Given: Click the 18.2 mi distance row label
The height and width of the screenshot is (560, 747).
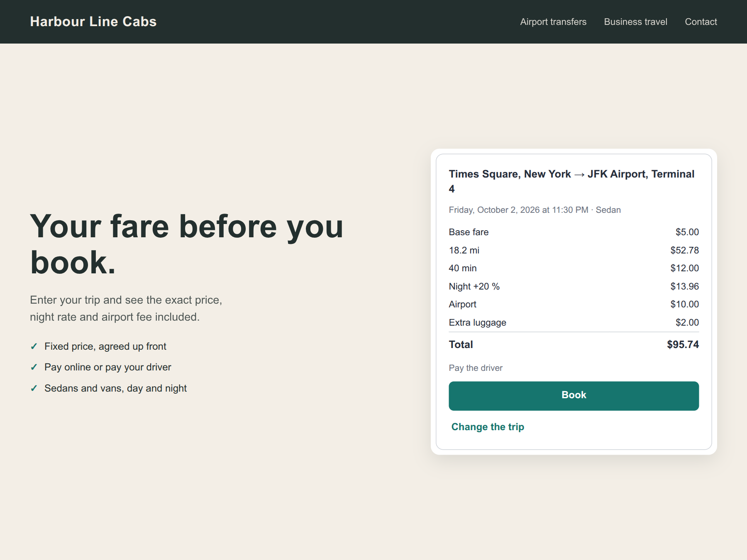Looking at the screenshot, I should 464,250.
